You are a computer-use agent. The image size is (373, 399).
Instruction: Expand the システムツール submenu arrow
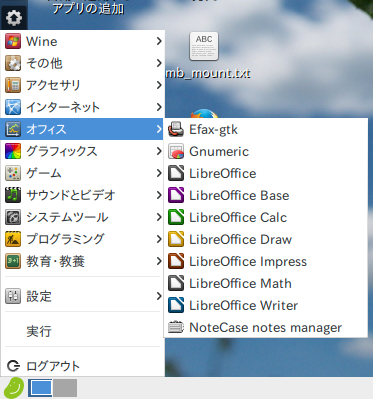(159, 217)
